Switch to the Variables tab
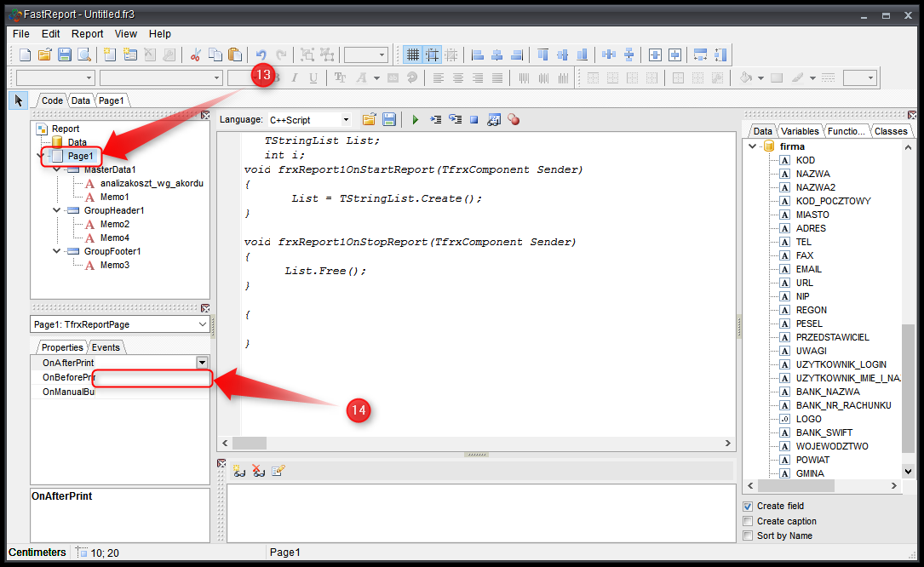The width and height of the screenshot is (924, 567). (800, 131)
